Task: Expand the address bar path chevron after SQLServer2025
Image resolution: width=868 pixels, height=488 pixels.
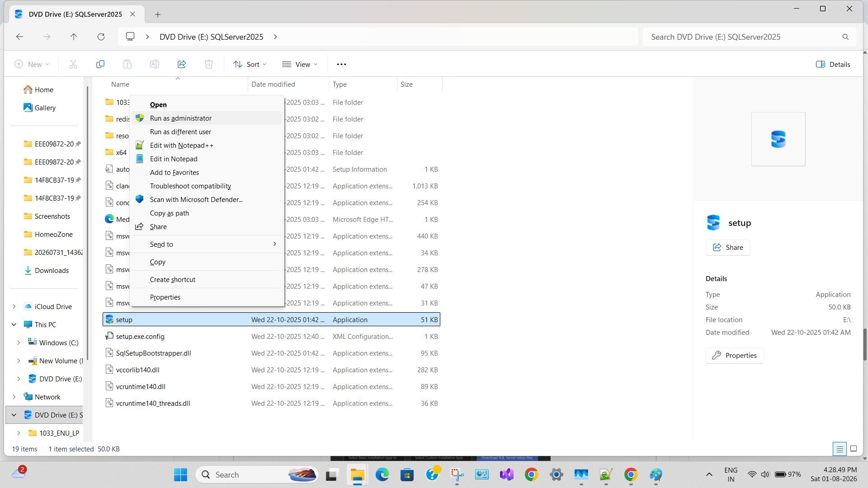Action: (275, 37)
